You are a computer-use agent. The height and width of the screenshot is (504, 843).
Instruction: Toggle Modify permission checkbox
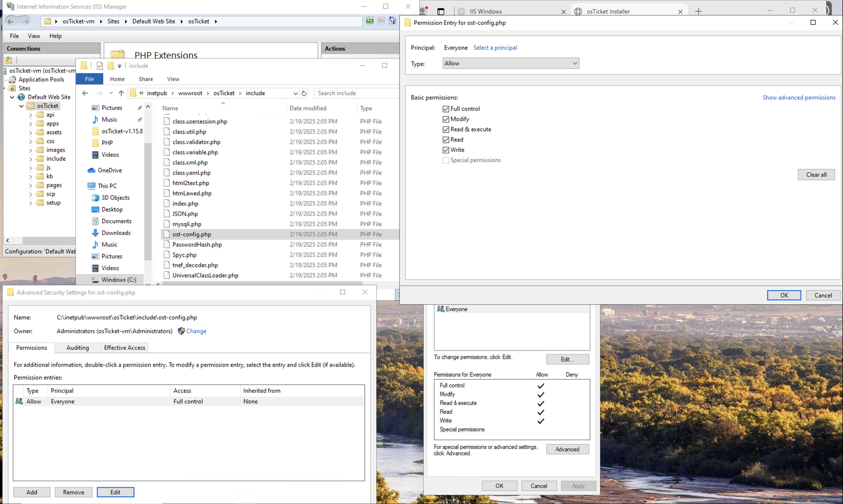446,119
